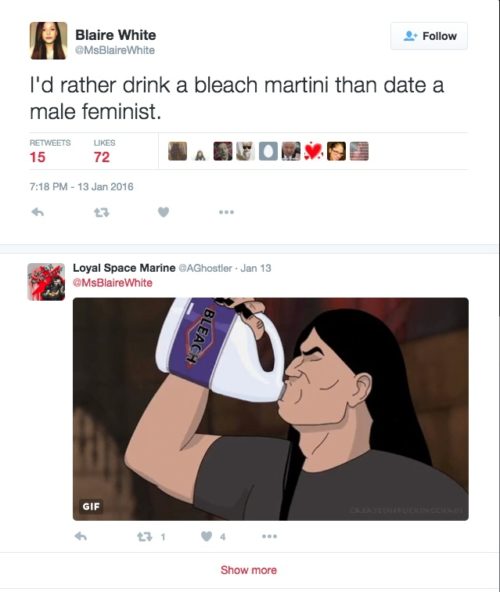Open more options on Blaire White's tweet
This screenshot has height=592, width=500.
pyautogui.click(x=227, y=212)
